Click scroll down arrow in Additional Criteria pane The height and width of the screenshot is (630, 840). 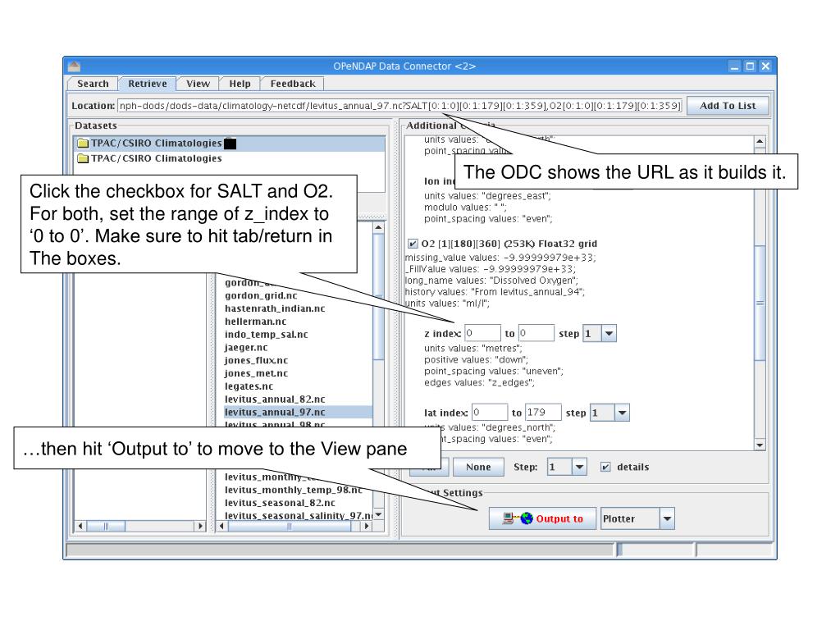point(760,445)
